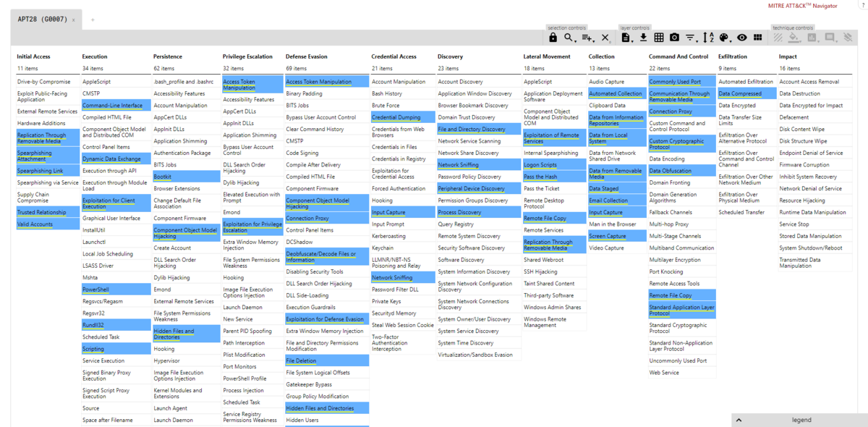The height and width of the screenshot is (427, 868).
Task: Select the Commonly Used Port technique
Action: [681, 82]
